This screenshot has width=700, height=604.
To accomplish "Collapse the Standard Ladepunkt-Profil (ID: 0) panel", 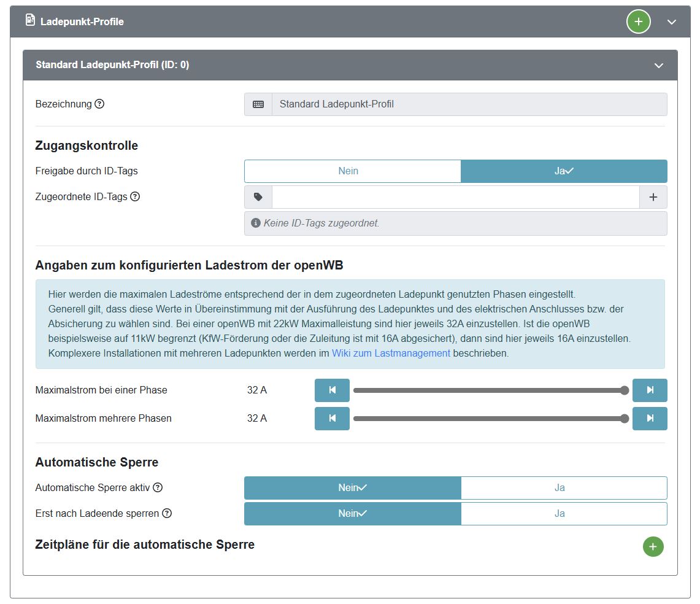I will pos(659,65).
